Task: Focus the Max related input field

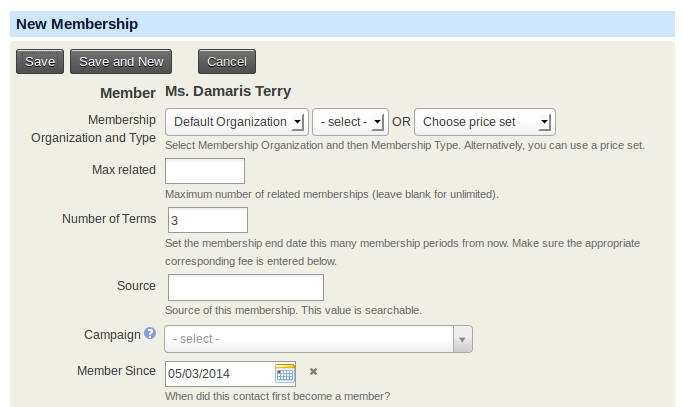Action: (x=205, y=171)
